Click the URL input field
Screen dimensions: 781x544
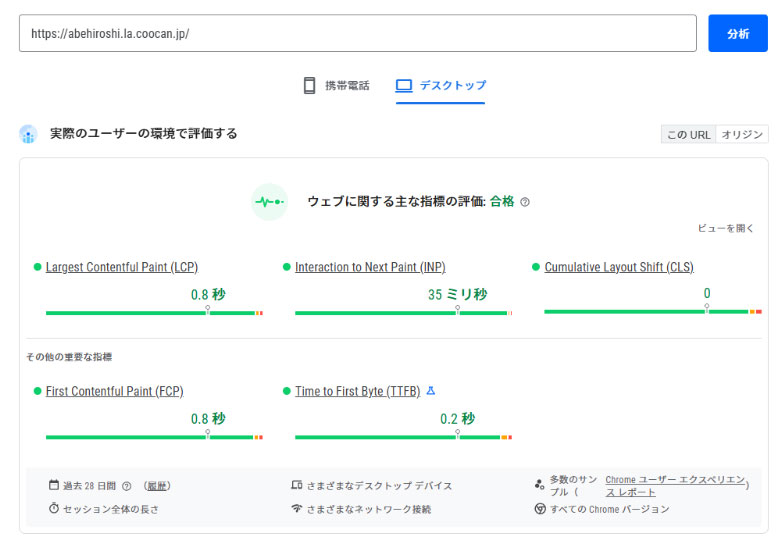357,33
